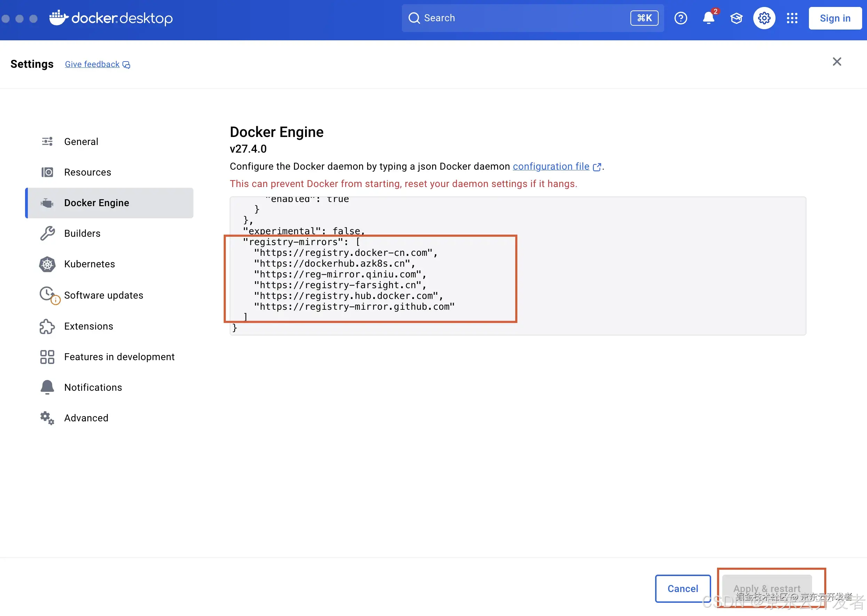
Task: Click the Settings gear icon
Action: pos(764,18)
